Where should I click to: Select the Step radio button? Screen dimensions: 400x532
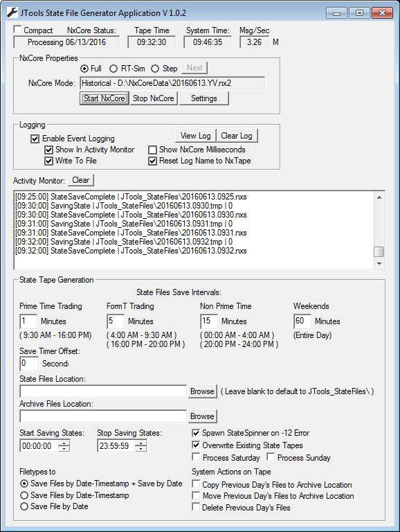click(155, 69)
